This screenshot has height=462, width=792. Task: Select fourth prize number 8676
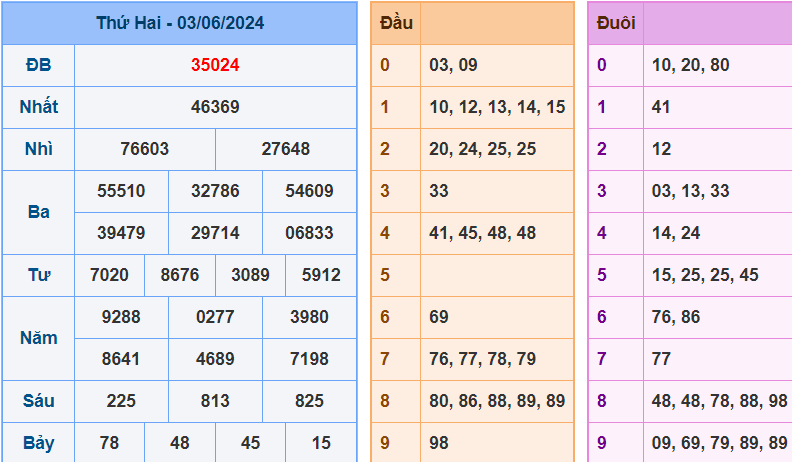(x=180, y=275)
